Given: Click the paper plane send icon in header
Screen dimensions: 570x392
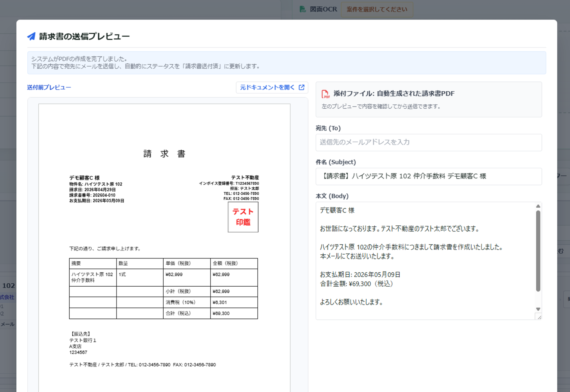Looking at the screenshot, I should 31,36.
